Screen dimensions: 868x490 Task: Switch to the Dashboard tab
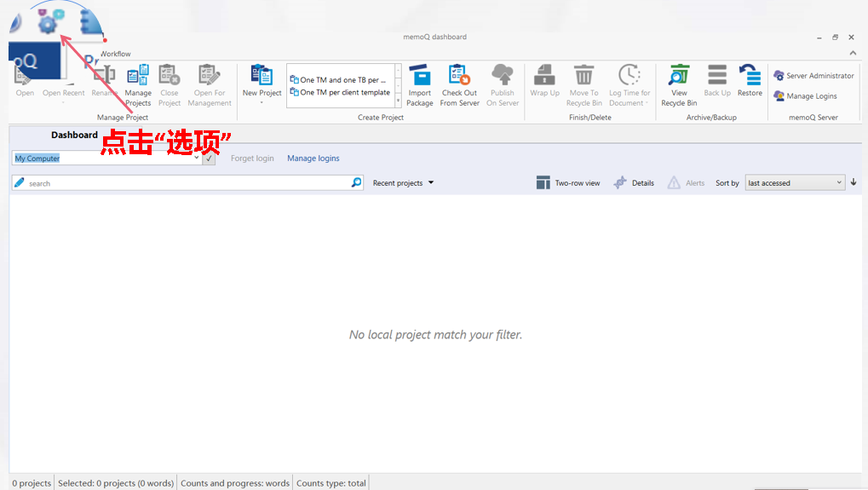pos(74,135)
